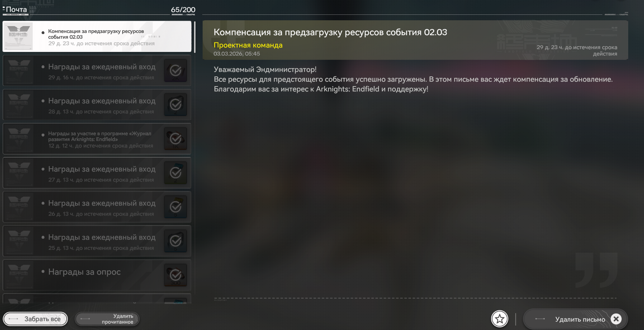The height and width of the screenshot is (330, 644).
Task: Delete read mail with Удалить прочитанное
Action: pyautogui.click(x=107, y=319)
